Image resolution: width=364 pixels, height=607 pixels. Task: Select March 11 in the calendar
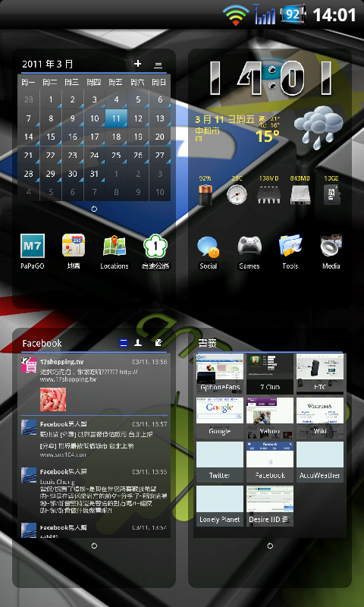point(117,118)
